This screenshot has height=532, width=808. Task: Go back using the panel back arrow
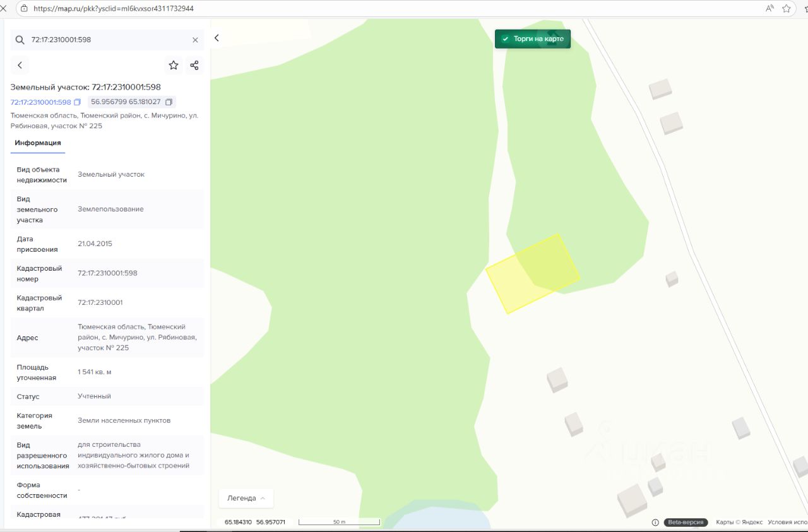coord(20,65)
